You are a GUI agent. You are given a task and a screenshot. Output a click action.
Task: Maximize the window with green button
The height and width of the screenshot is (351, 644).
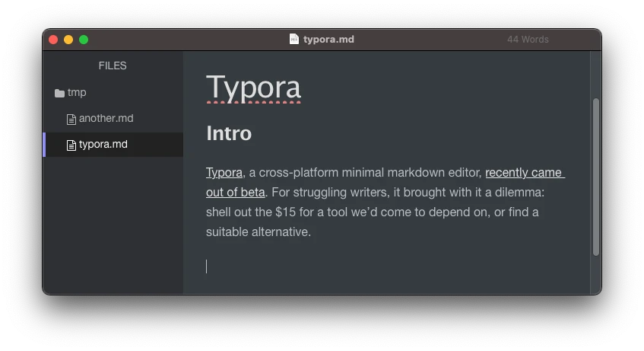pos(84,40)
